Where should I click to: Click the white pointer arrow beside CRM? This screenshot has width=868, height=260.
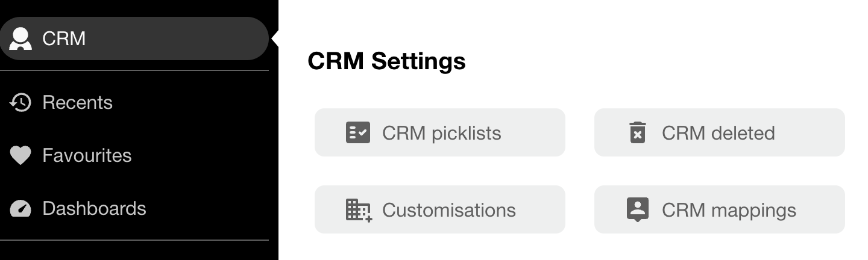click(x=275, y=39)
